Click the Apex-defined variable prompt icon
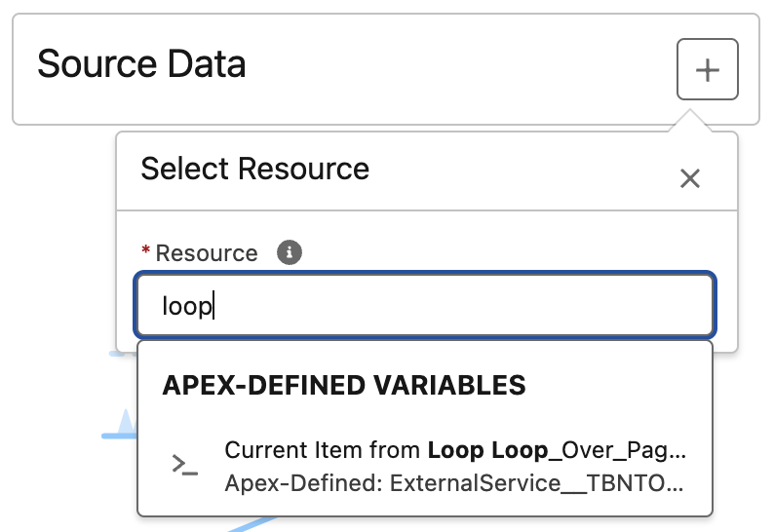This screenshot has width=774, height=532. [x=184, y=466]
